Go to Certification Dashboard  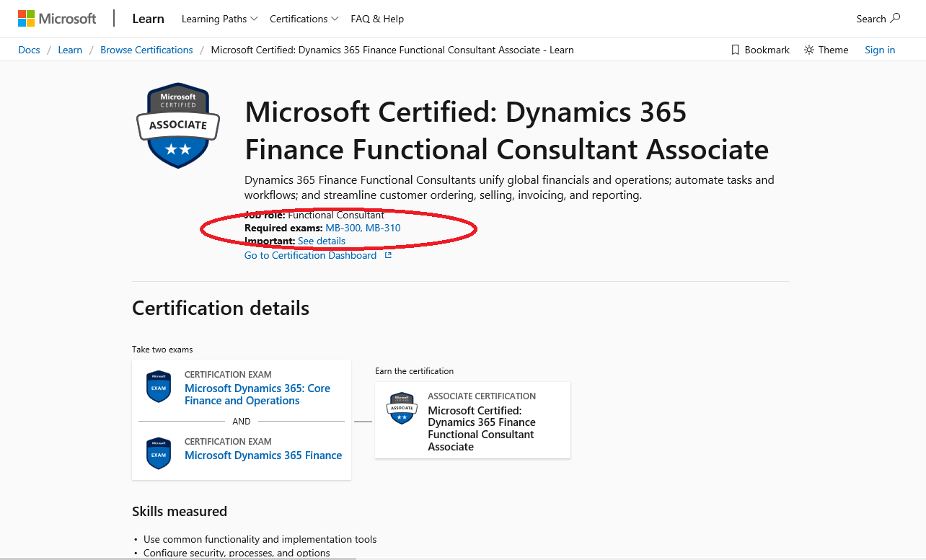tap(310, 255)
